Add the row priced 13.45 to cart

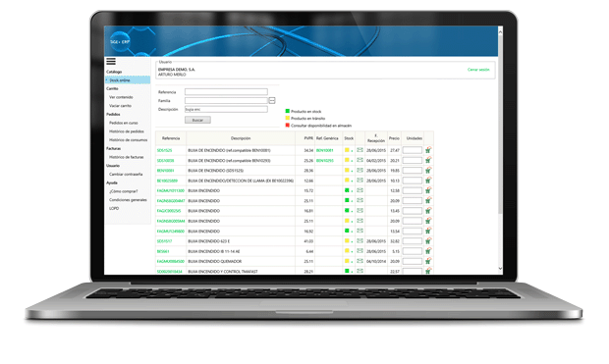(428, 210)
